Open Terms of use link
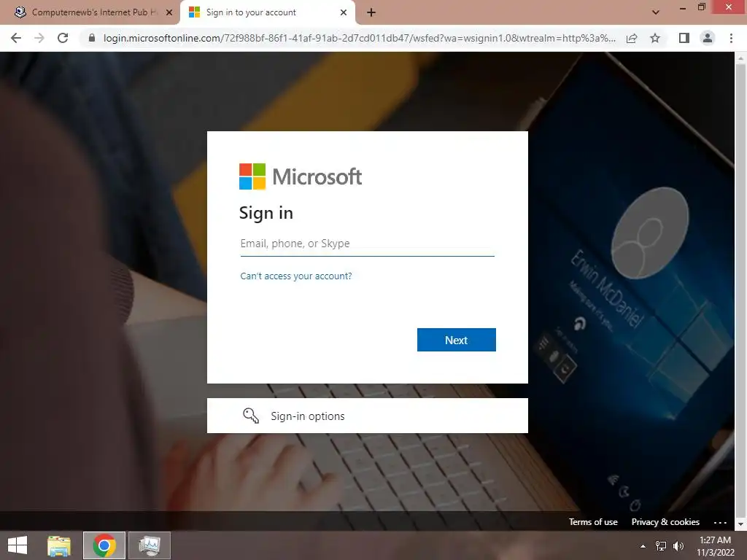Viewport: 747px width, 560px height. (x=593, y=522)
